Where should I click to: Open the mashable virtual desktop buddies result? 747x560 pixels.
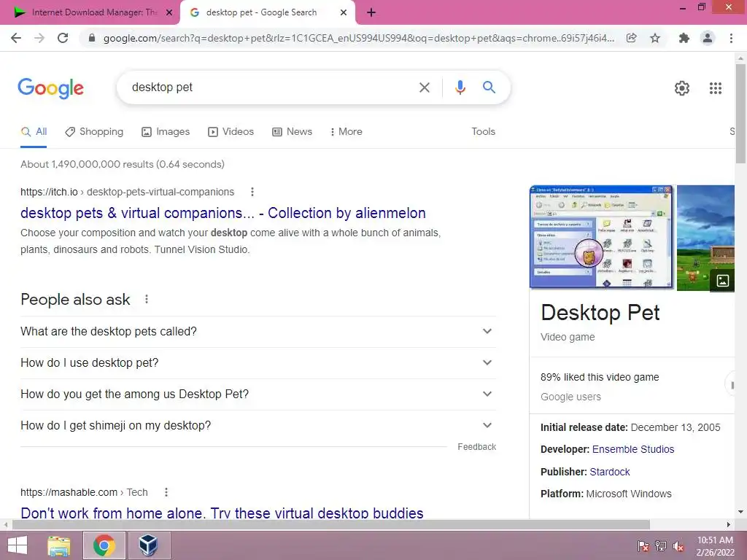(222, 513)
